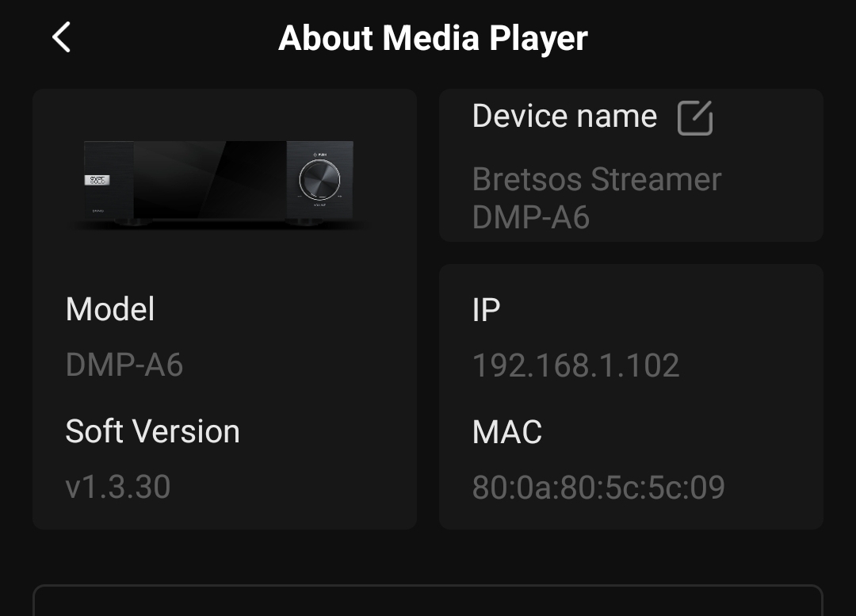
Task: Tap the 'Model' label
Action: (x=110, y=309)
